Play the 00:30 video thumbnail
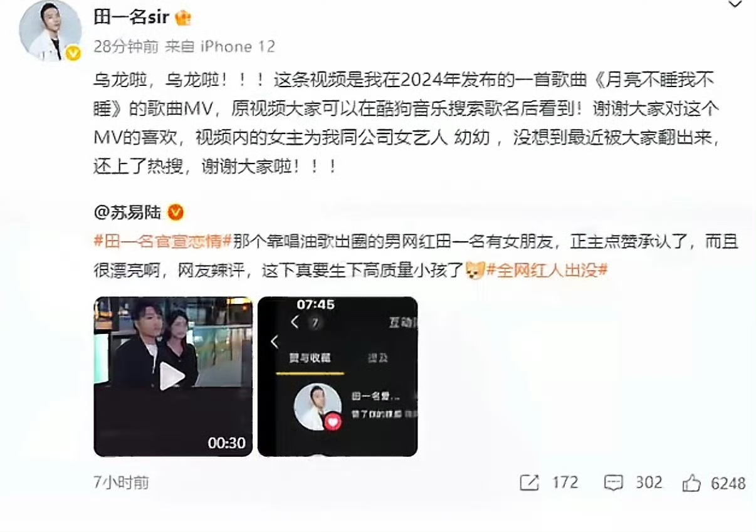Viewport: 756px width, 532px height. tap(173, 377)
